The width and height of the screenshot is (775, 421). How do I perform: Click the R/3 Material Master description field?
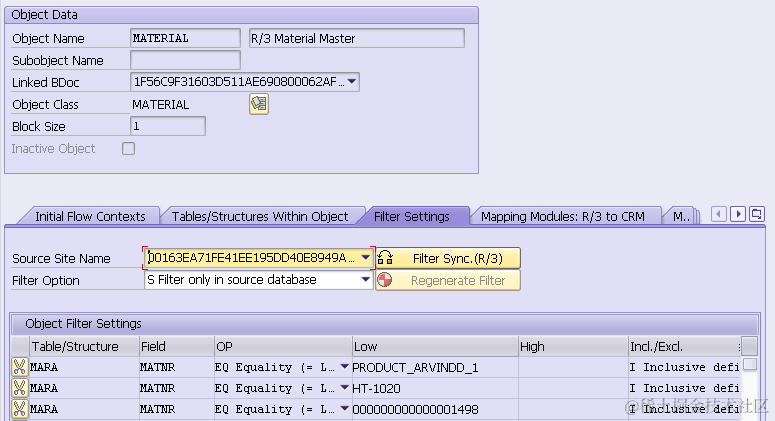pyautogui.click(x=356, y=38)
